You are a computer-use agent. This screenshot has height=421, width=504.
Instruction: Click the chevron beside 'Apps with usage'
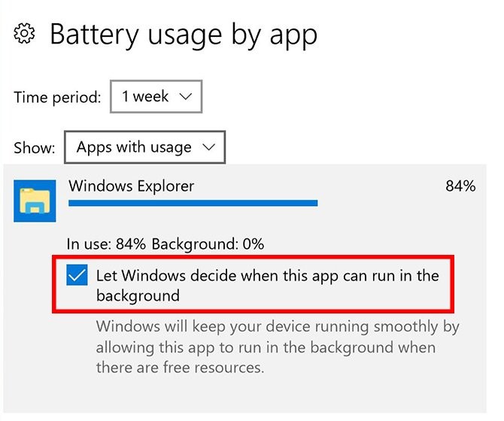coord(210,147)
